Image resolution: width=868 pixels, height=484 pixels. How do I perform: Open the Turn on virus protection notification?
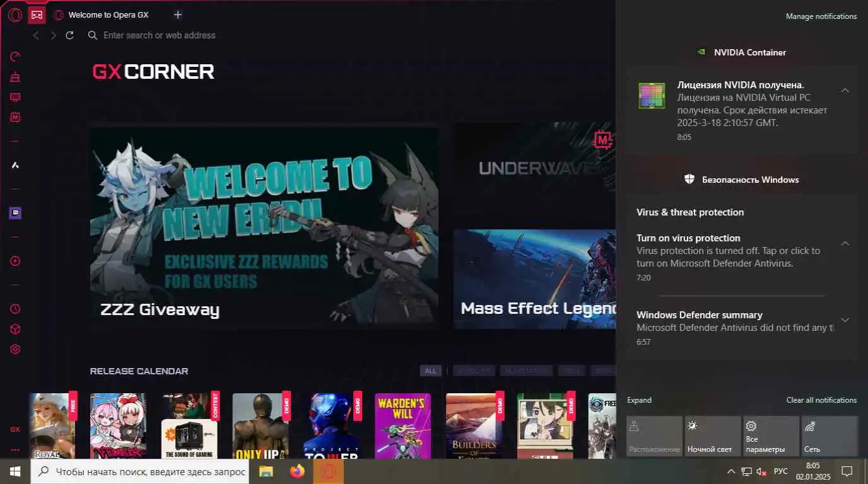pos(736,257)
